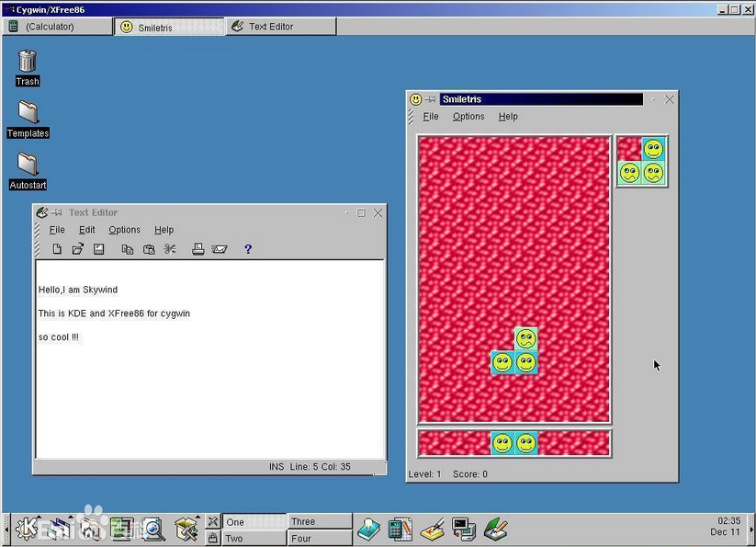
Task: Click the next piece preview in Smiletris
Action: pyautogui.click(x=642, y=161)
